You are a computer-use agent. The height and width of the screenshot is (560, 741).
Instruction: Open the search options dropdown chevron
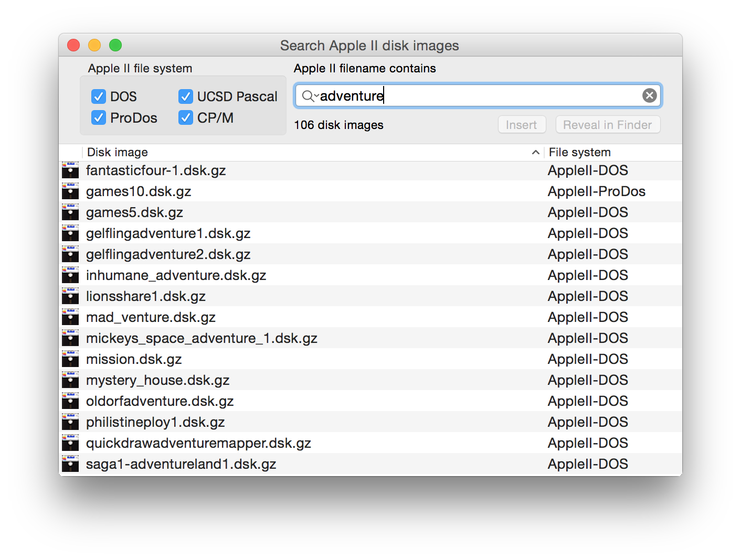[316, 96]
